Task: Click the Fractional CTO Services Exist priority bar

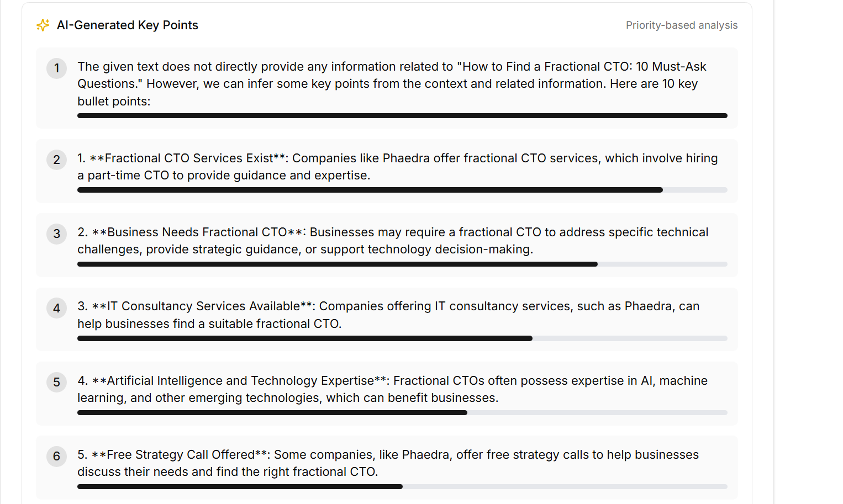Action: tap(402, 190)
